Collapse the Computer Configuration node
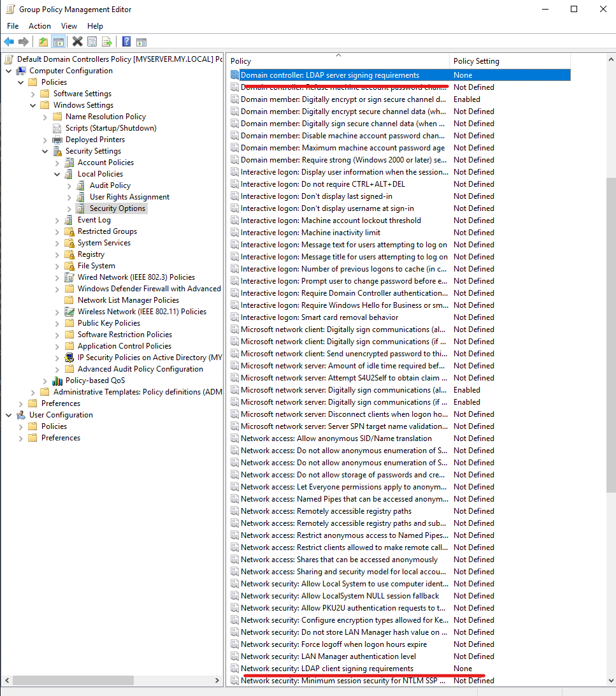This screenshot has width=616, height=696. point(9,71)
